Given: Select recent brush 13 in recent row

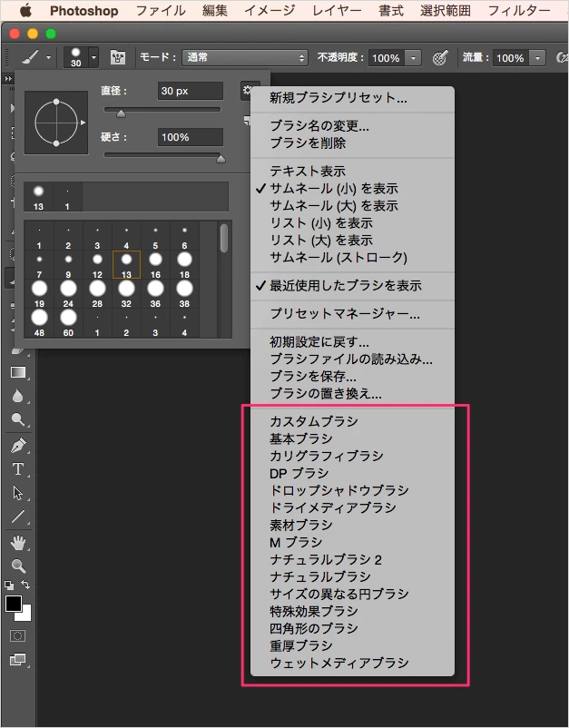Looking at the screenshot, I should (x=38, y=197).
